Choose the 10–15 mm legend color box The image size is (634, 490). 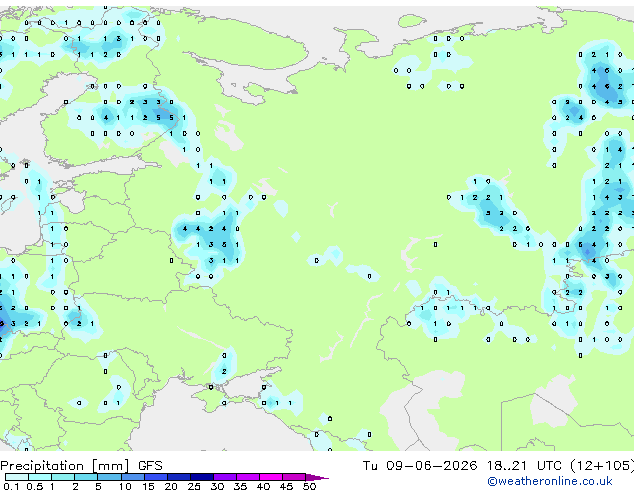[x=133, y=477]
